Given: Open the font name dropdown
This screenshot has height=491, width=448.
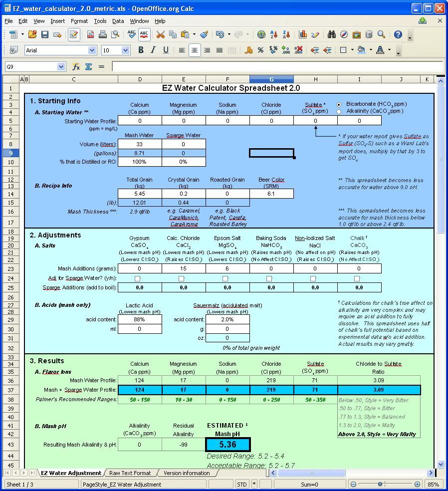Looking at the screenshot, I should coord(92,50).
